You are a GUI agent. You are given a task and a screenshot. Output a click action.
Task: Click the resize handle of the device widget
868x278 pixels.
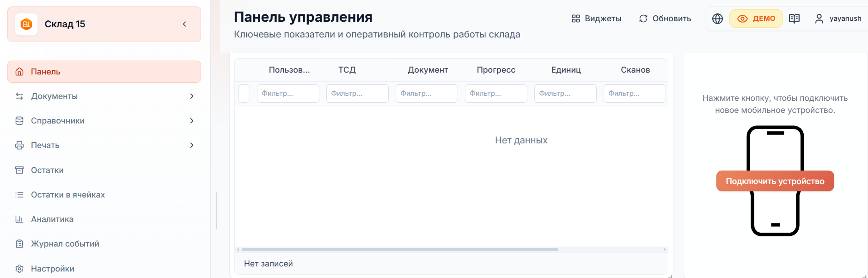864,276
